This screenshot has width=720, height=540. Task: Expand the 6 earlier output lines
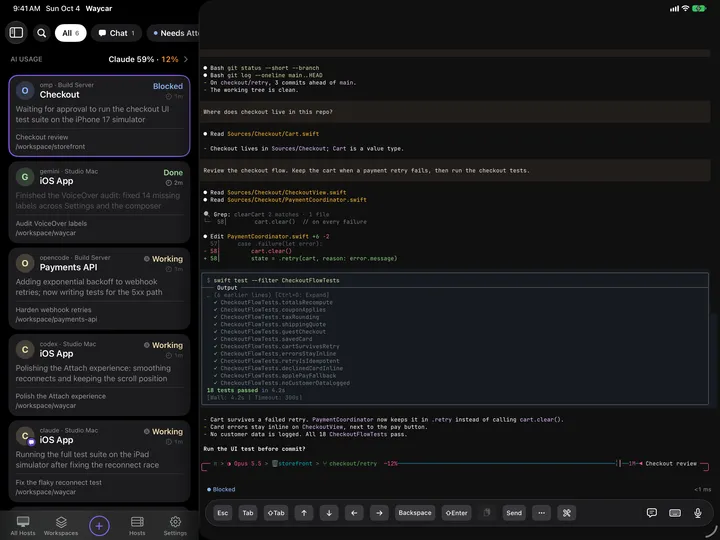(271, 295)
